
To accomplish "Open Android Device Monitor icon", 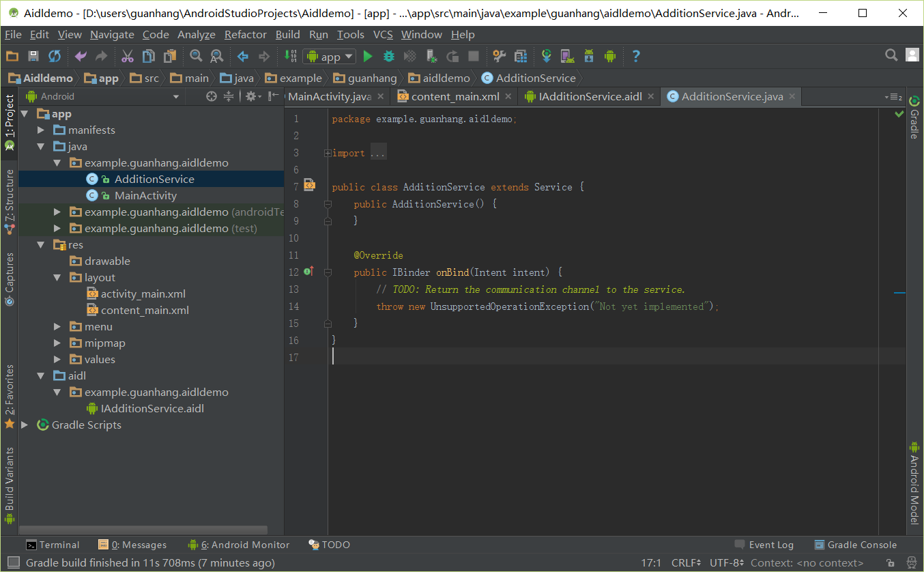I will point(609,56).
